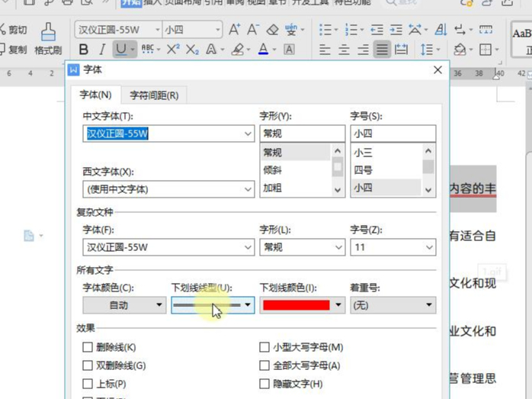Clear formatting with the eraser icon

272,30
